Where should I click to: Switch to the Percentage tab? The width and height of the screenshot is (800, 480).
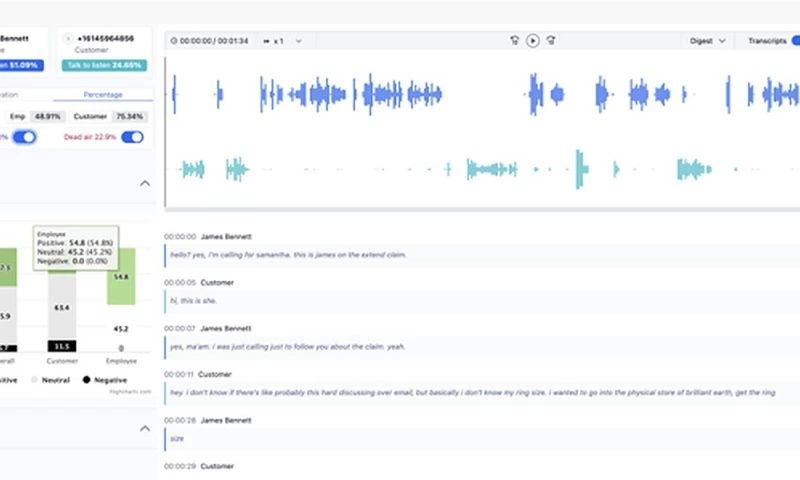pos(103,94)
